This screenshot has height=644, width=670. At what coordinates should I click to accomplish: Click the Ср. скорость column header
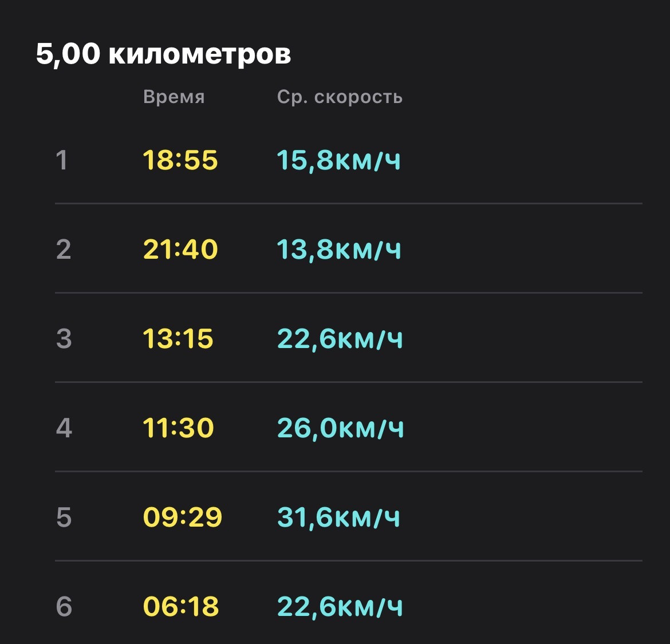340,97
